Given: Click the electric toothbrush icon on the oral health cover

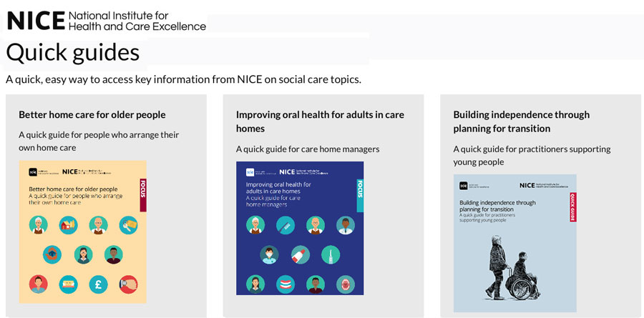Looking at the screenshot, I should pos(331,254).
